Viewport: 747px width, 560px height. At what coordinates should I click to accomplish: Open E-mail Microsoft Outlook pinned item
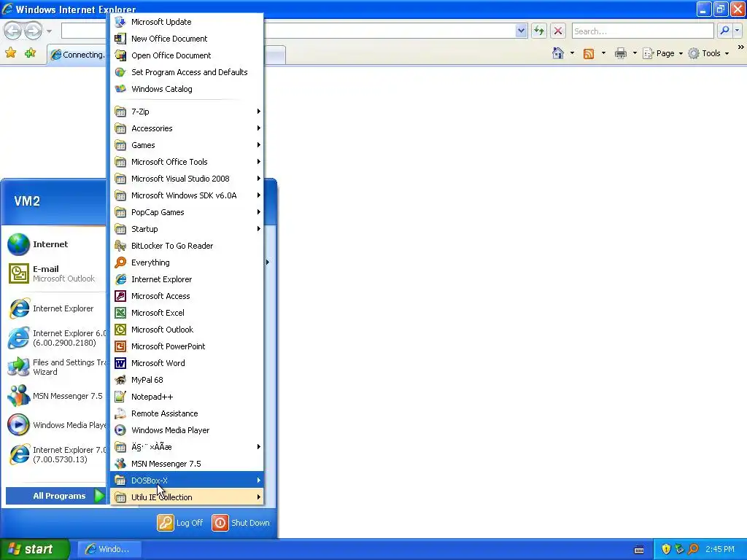(x=55, y=273)
